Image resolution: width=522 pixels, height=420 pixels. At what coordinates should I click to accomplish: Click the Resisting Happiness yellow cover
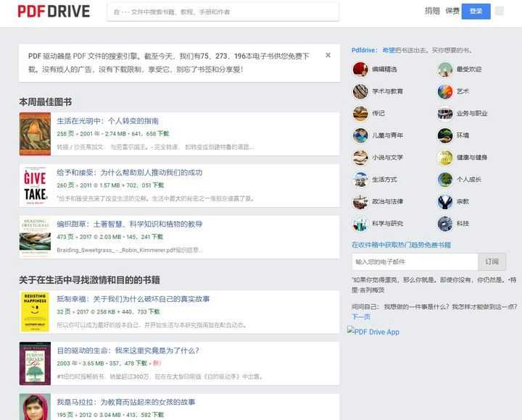pos(35,312)
